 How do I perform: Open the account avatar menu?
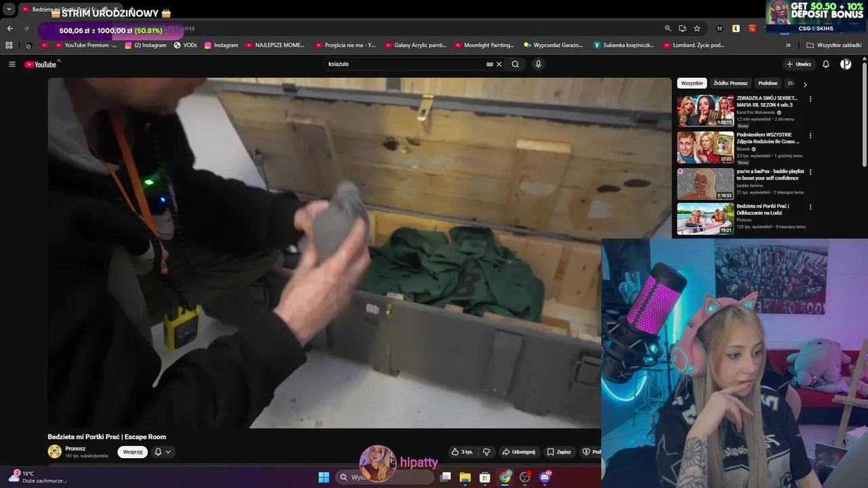pos(846,64)
